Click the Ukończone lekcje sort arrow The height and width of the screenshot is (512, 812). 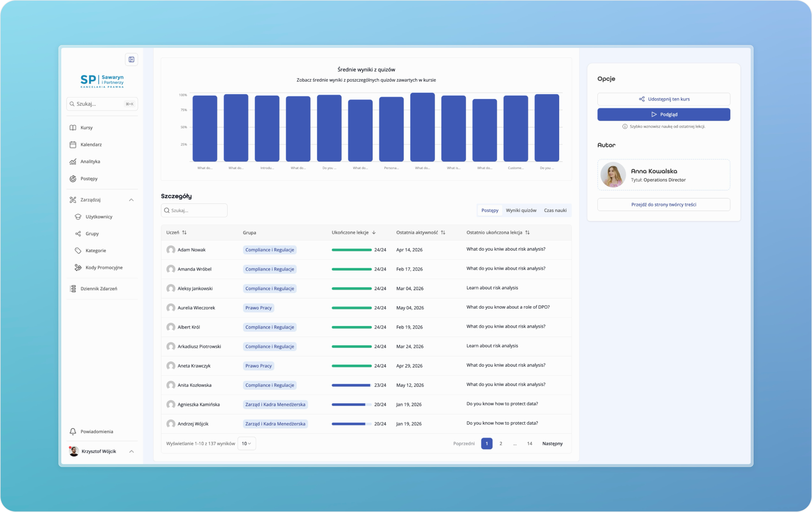pyautogui.click(x=374, y=232)
